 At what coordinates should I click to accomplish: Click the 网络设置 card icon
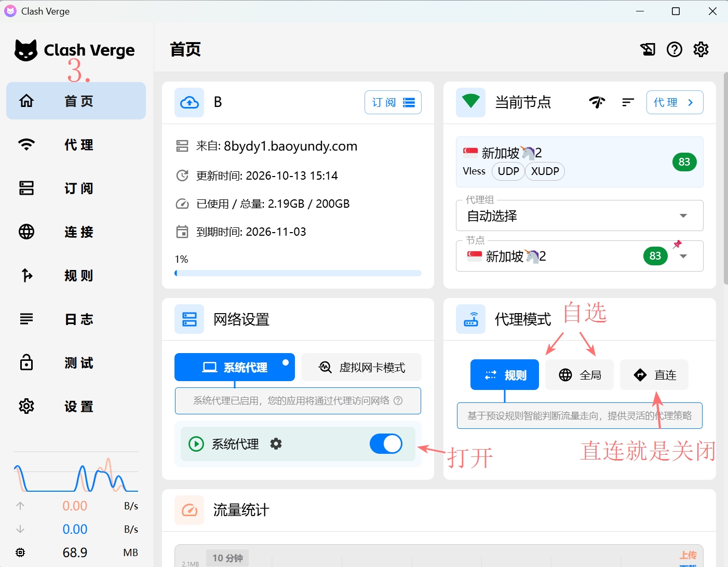click(x=189, y=319)
